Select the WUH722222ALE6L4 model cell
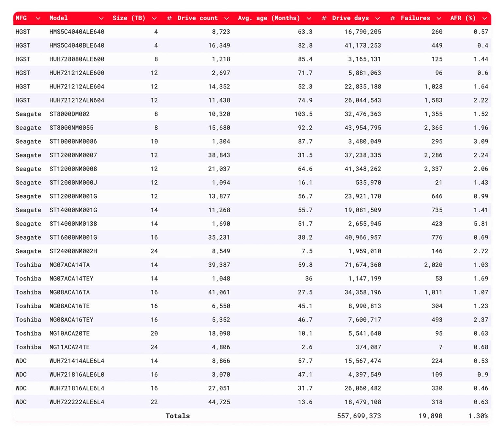 click(x=77, y=402)
